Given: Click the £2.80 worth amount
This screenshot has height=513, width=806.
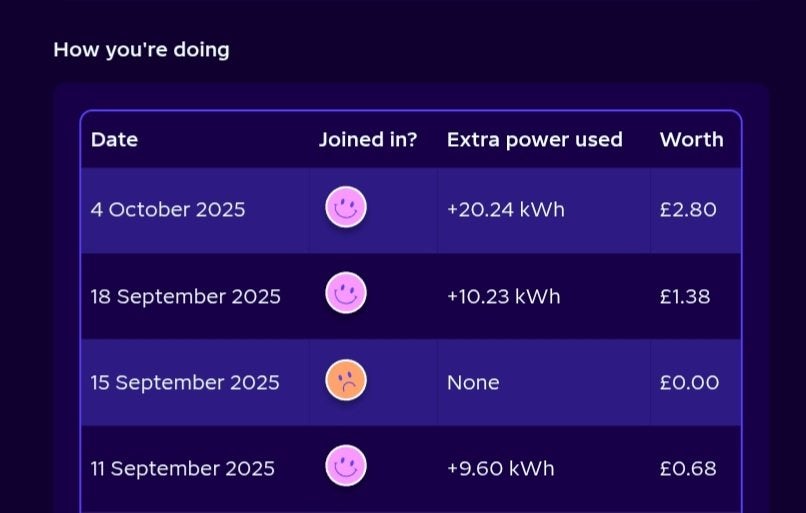Looking at the screenshot, I should coord(688,210).
